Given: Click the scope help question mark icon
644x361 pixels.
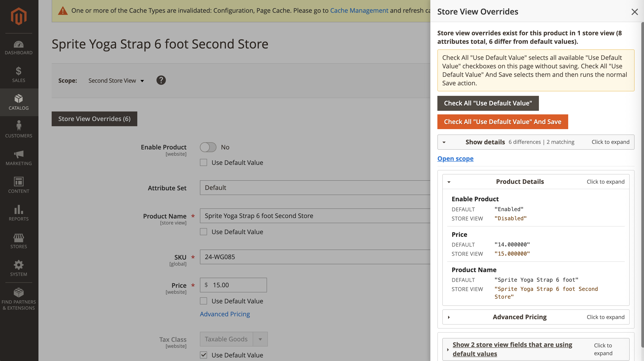Looking at the screenshot, I should coord(161,80).
